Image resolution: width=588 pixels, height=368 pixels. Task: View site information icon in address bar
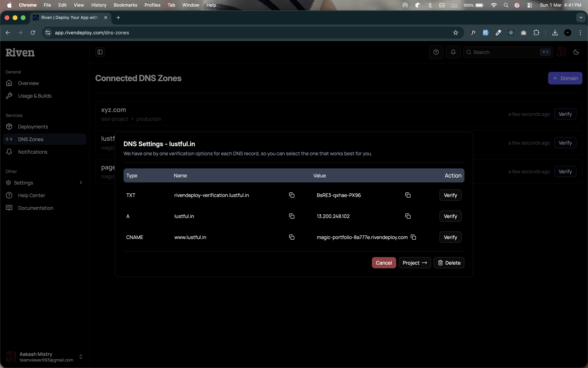(48, 33)
